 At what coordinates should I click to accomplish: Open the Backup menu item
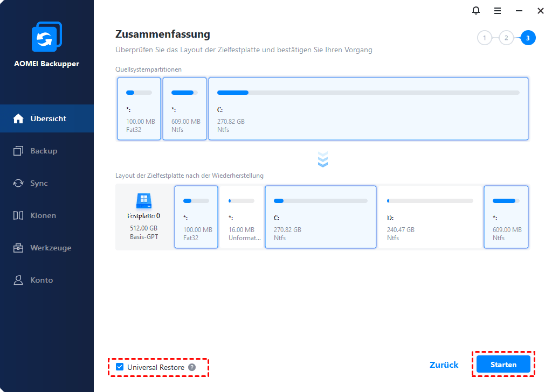click(x=47, y=151)
